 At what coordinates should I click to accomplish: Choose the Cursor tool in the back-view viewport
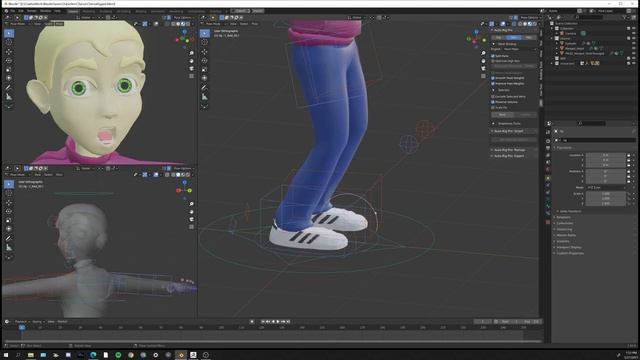(9, 193)
